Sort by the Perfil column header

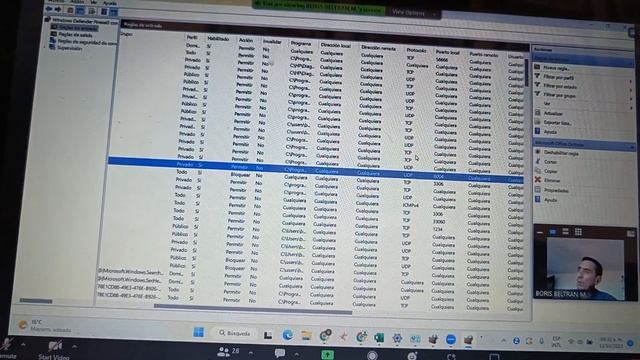click(x=192, y=37)
